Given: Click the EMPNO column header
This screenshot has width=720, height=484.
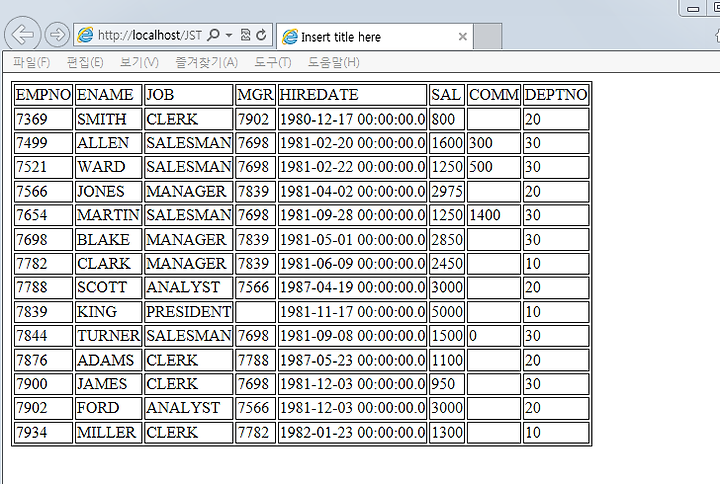Looking at the screenshot, I should tap(43, 95).
